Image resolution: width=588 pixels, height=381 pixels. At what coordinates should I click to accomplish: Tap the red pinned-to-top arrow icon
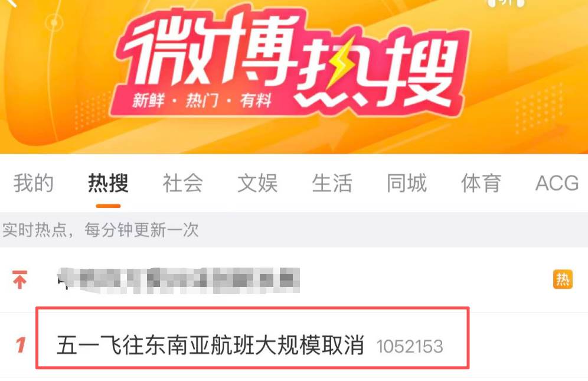(x=19, y=279)
